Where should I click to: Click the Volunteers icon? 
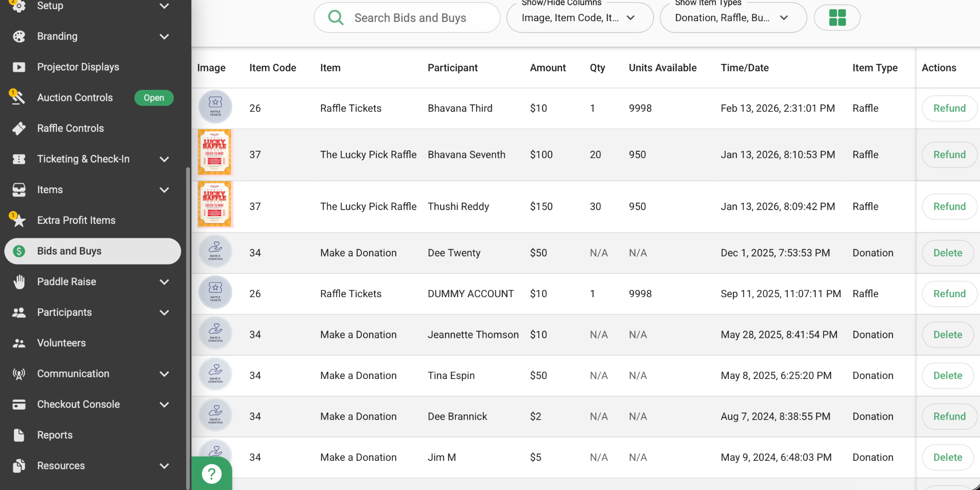pos(19,343)
